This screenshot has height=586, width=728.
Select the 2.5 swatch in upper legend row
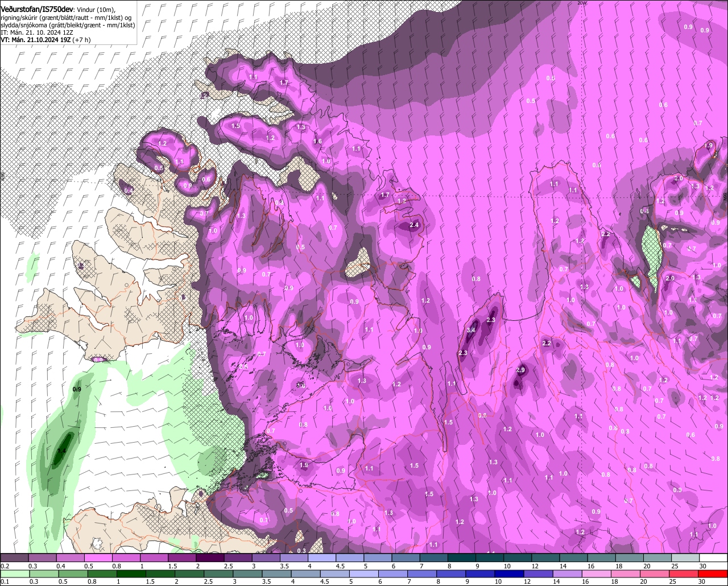tap(238, 558)
